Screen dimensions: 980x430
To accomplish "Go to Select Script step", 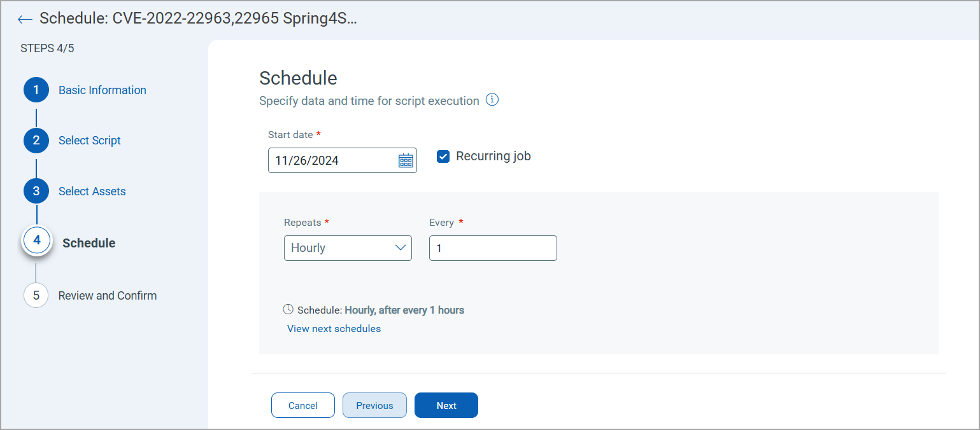I will pyautogui.click(x=90, y=141).
